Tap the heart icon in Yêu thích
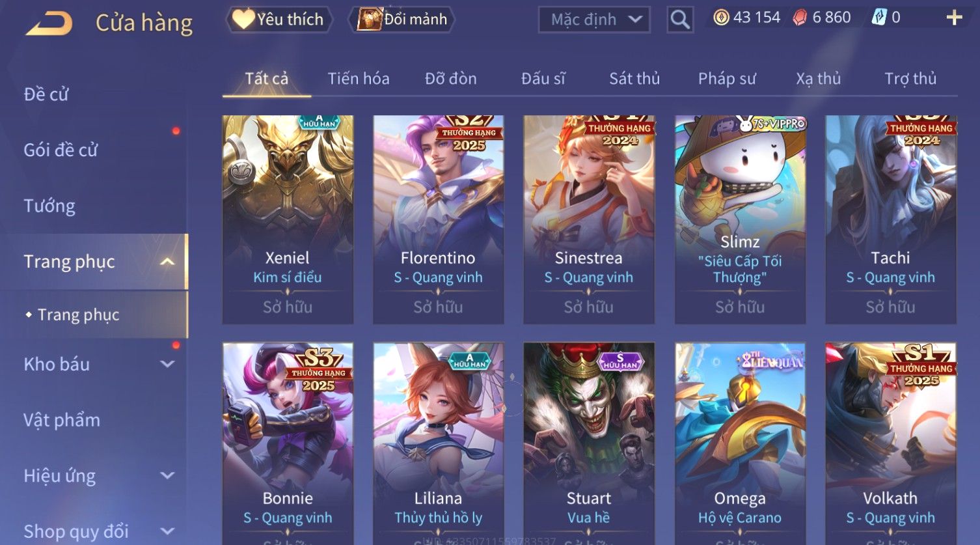The image size is (980, 545). 243,19
